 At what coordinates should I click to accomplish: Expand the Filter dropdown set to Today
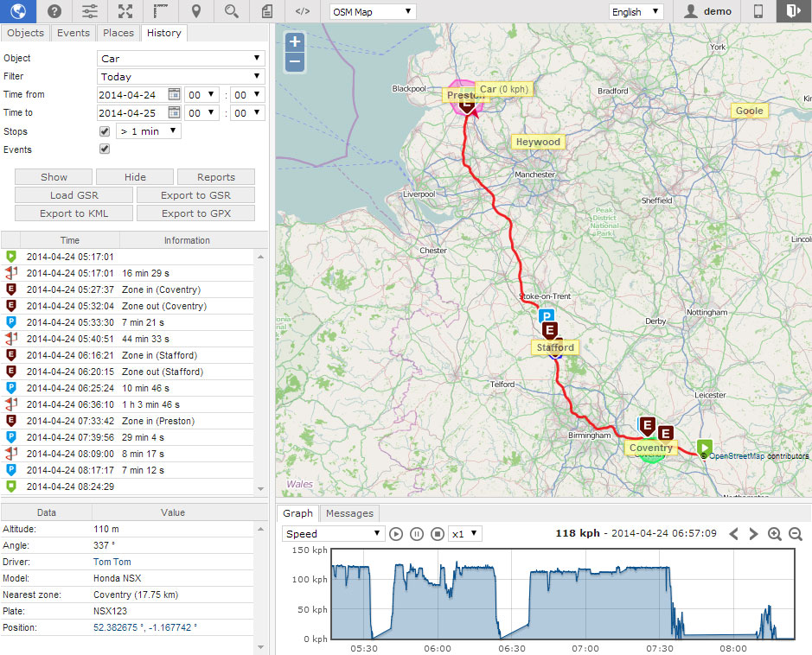(181, 77)
